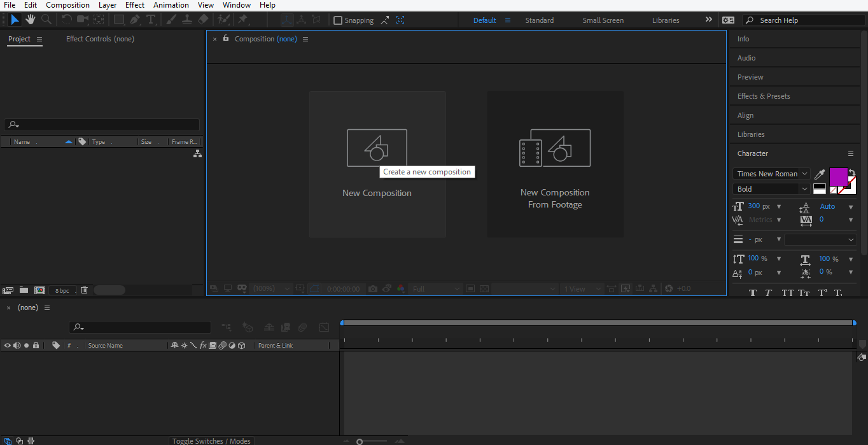Toggle the video eye column in timeline
The image size is (868, 445).
(8, 346)
